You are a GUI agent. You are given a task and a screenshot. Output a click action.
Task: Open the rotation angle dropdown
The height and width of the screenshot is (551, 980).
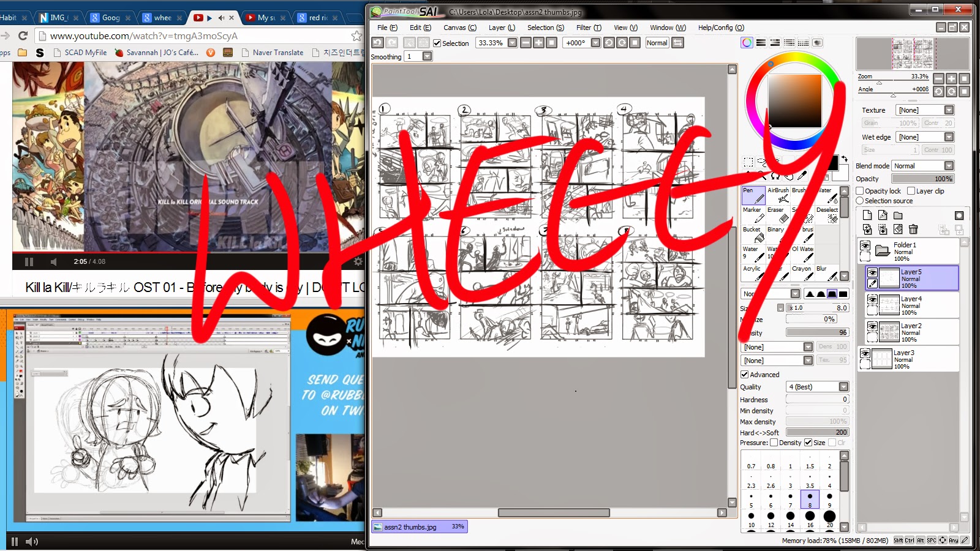[595, 43]
